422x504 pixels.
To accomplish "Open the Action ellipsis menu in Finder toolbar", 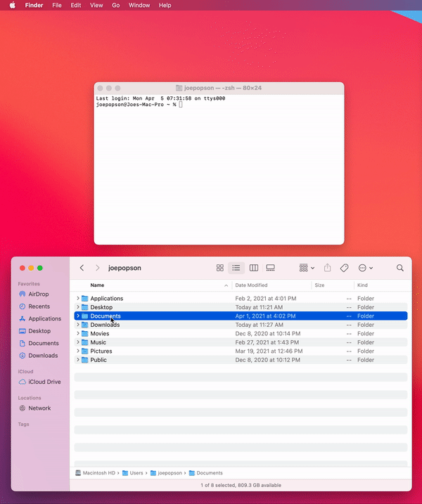I will point(366,268).
